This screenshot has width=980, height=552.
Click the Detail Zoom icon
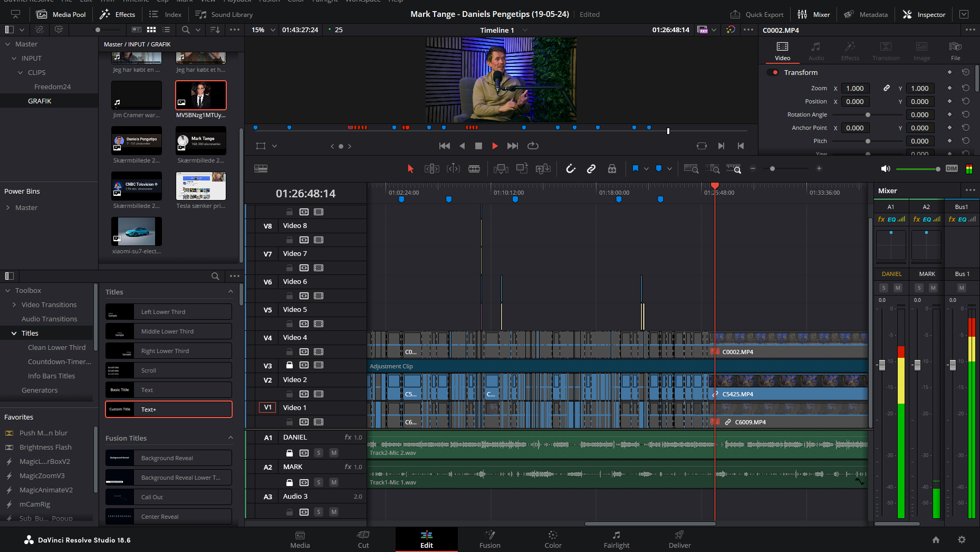pyautogui.click(x=713, y=168)
